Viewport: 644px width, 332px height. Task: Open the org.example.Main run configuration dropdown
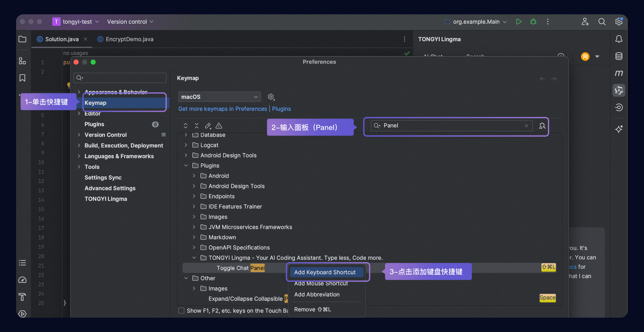(476, 22)
